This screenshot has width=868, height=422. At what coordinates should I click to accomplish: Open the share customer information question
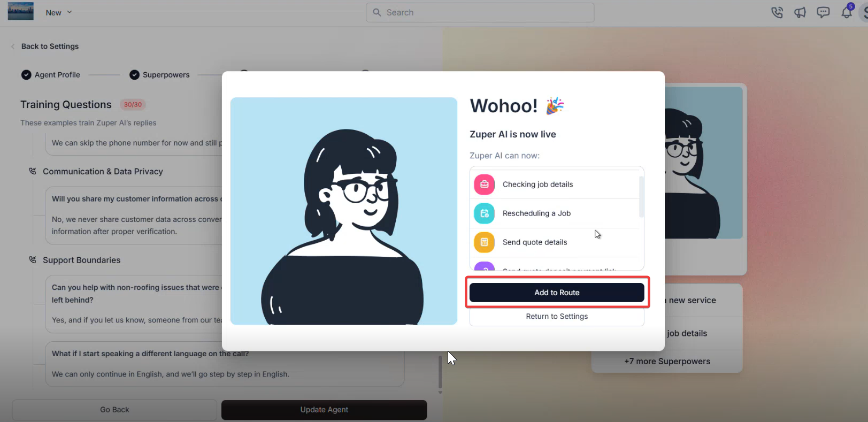[x=134, y=216]
